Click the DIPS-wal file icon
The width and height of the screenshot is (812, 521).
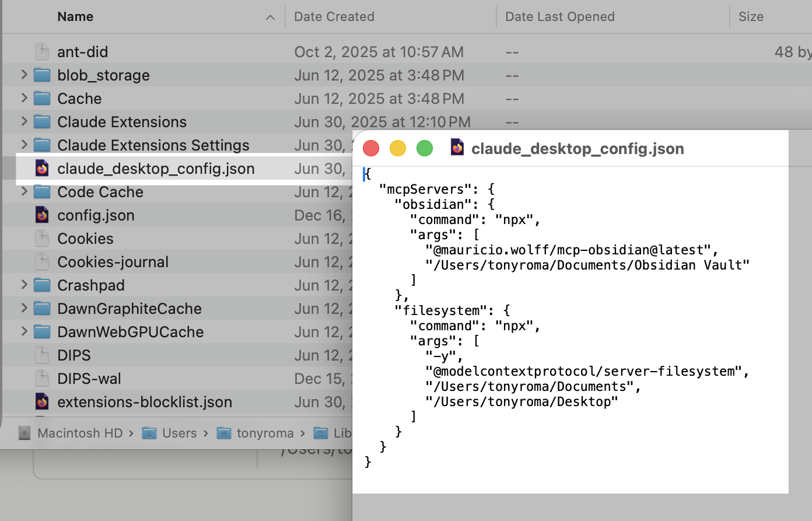42,379
